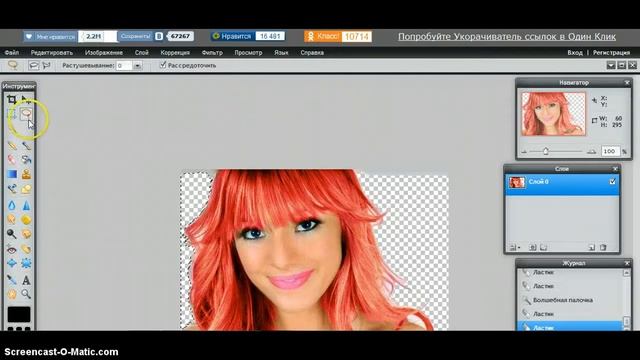Select the Move tool
Image resolution: width=640 pixels, height=360 pixels.
tap(26, 99)
